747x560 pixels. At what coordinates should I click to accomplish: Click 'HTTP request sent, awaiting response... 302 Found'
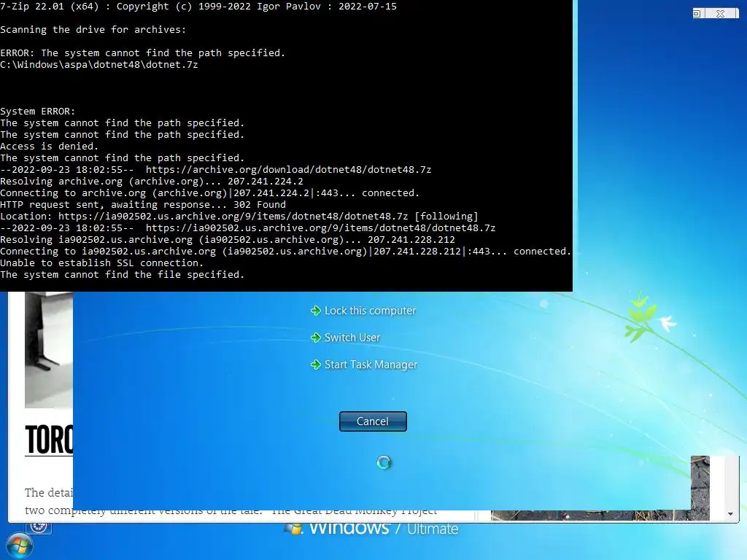pyautogui.click(x=143, y=205)
